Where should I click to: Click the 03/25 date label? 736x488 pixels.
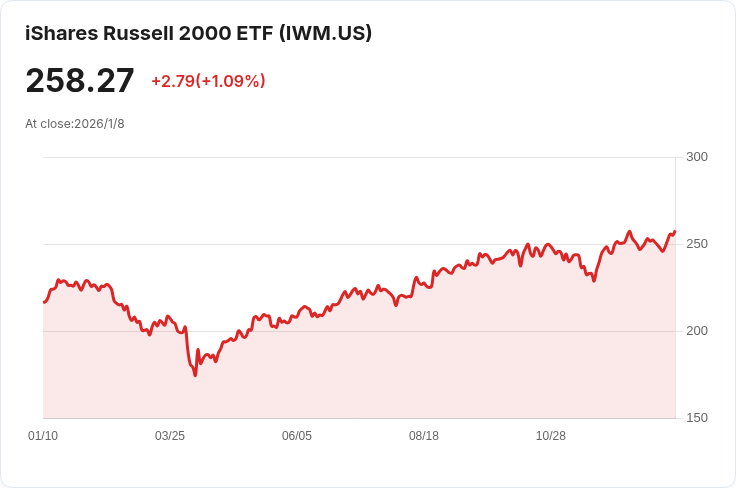(x=170, y=436)
